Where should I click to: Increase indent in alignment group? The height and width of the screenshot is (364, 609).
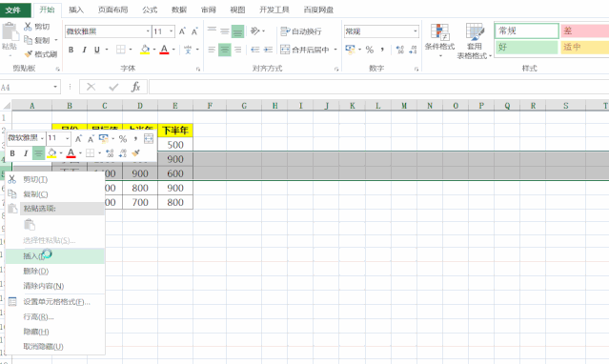click(268, 50)
